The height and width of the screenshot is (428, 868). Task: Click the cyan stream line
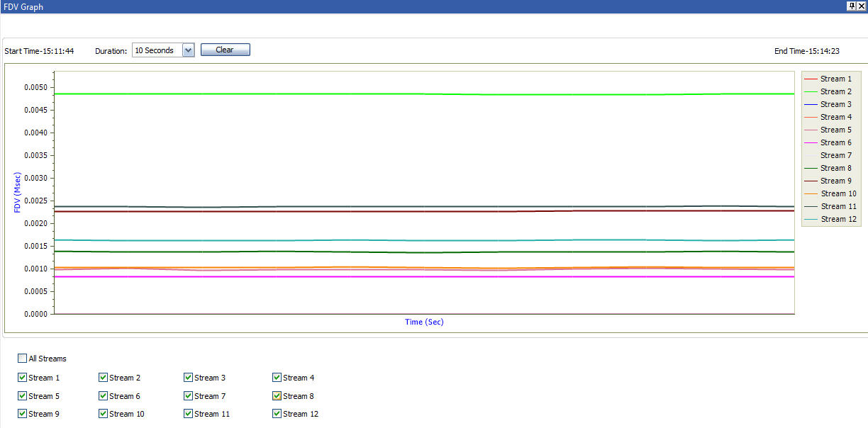(424, 240)
